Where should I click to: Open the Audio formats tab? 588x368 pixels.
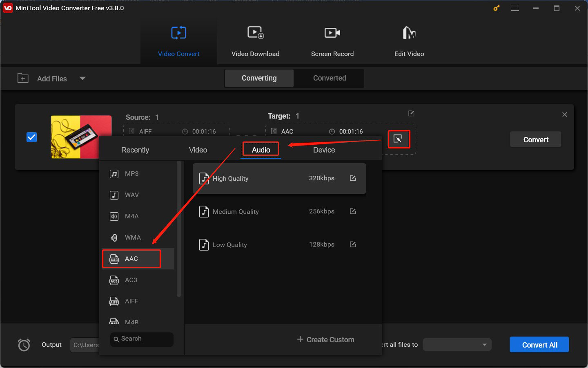tap(261, 150)
